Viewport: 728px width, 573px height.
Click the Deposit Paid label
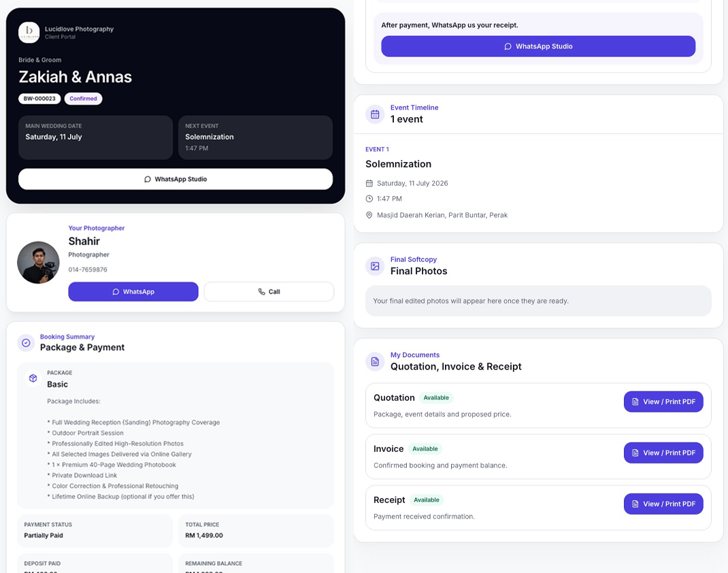tap(42, 563)
